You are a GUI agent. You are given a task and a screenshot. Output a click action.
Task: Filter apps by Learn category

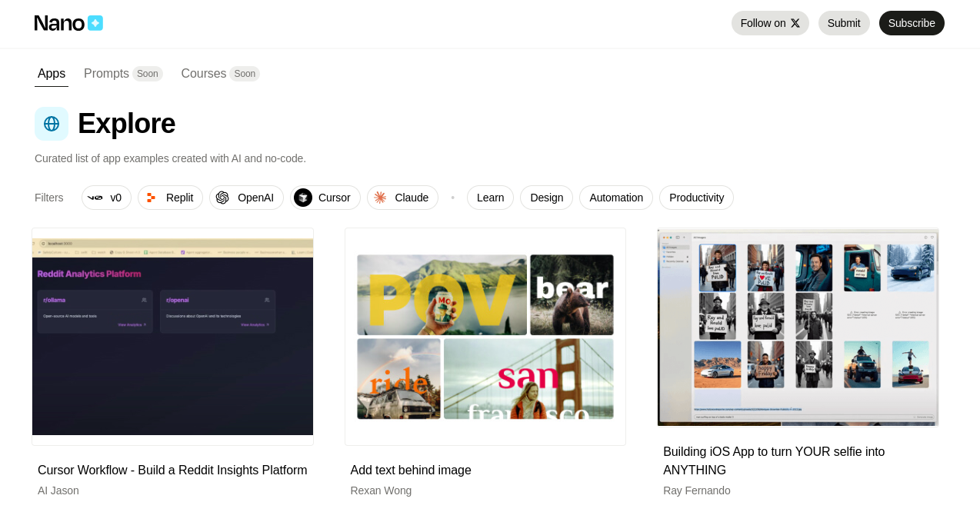click(x=490, y=198)
